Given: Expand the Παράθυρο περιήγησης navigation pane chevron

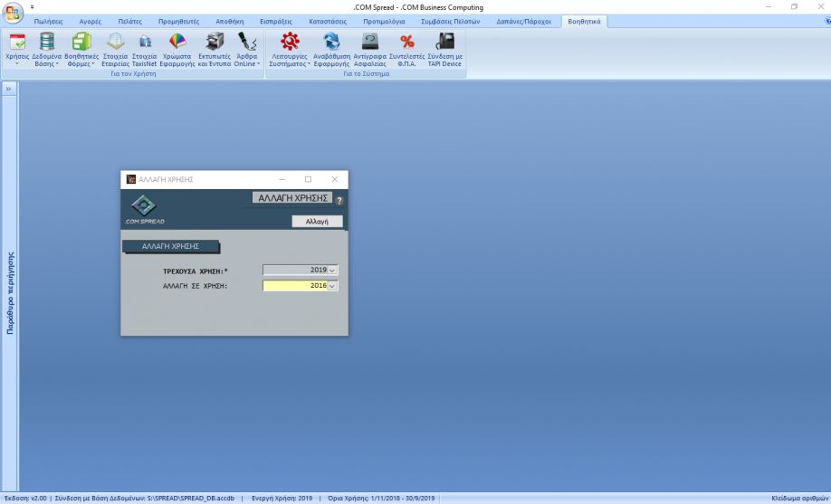Looking at the screenshot, I should pyautogui.click(x=8, y=89).
